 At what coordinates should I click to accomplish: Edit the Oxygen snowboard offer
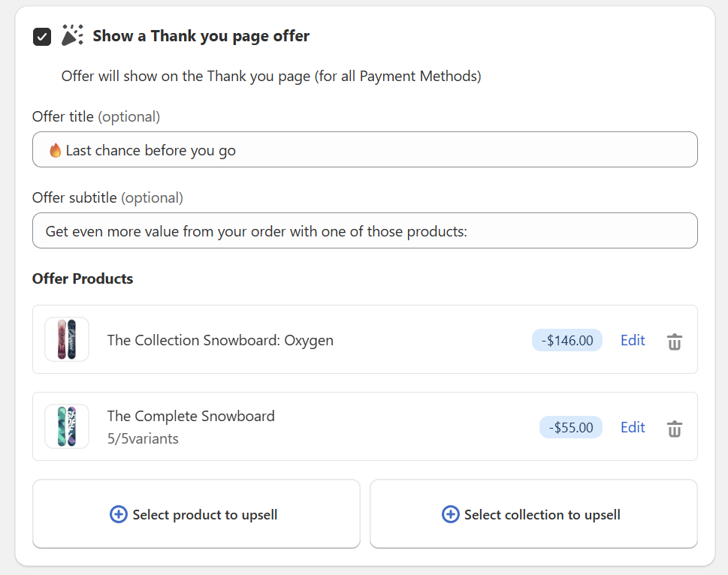pyautogui.click(x=633, y=340)
